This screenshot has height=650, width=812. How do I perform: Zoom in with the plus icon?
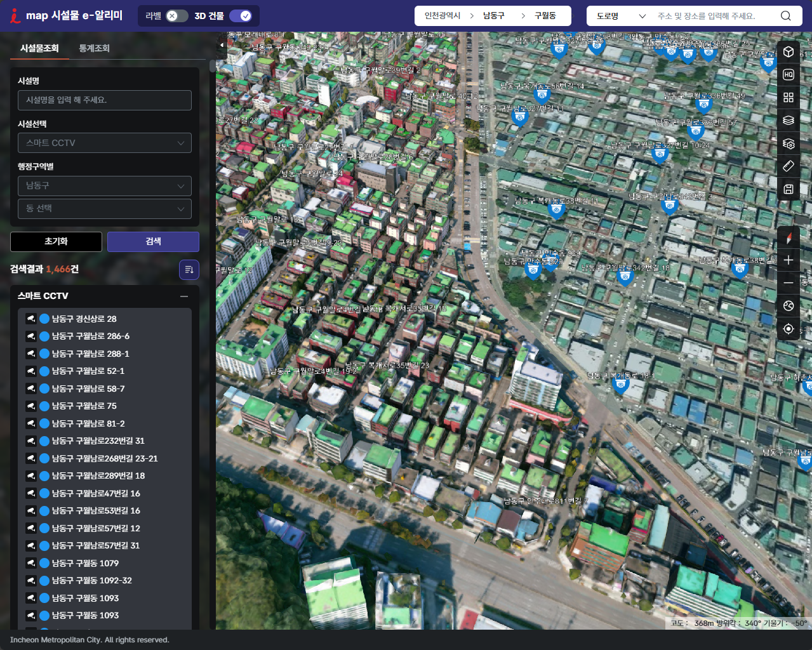pyautogui.click(x=789, y=260)
